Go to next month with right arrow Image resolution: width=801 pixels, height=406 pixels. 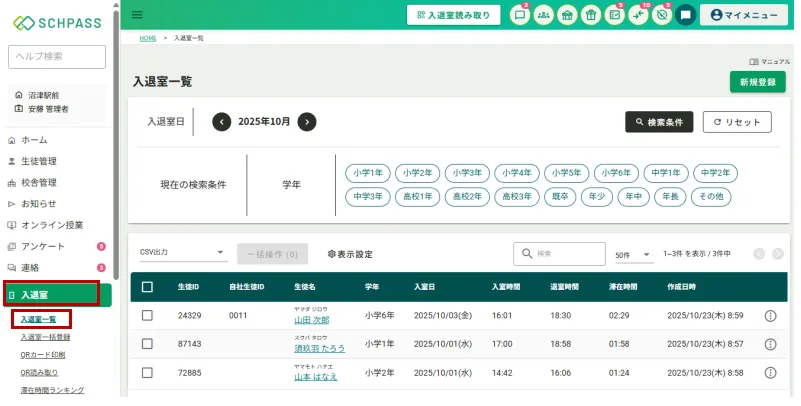307,122
